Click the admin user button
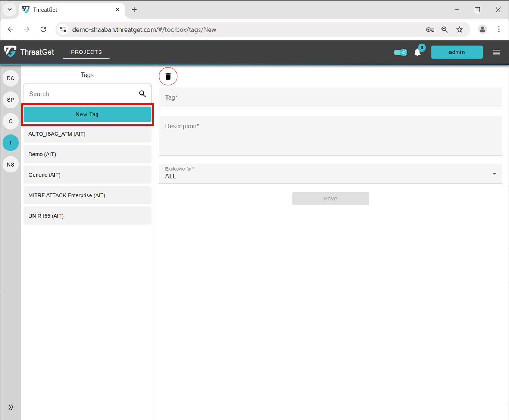The width and height of the screenshot is (509, 420). tap(457, 52)
